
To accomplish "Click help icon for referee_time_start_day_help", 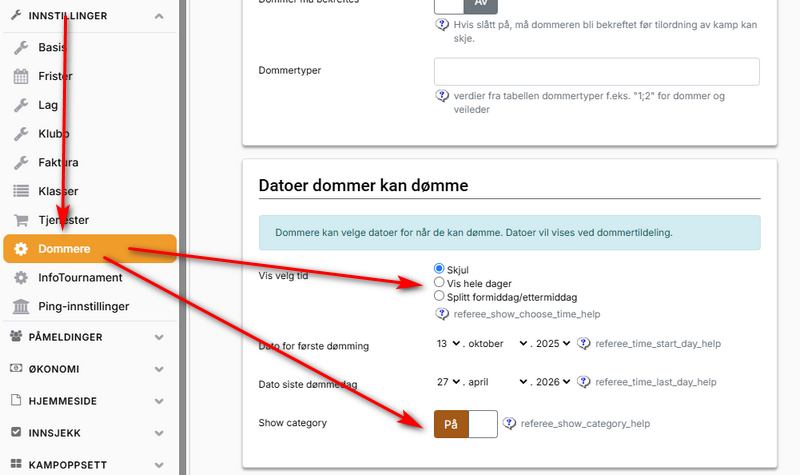I will 584,343.
